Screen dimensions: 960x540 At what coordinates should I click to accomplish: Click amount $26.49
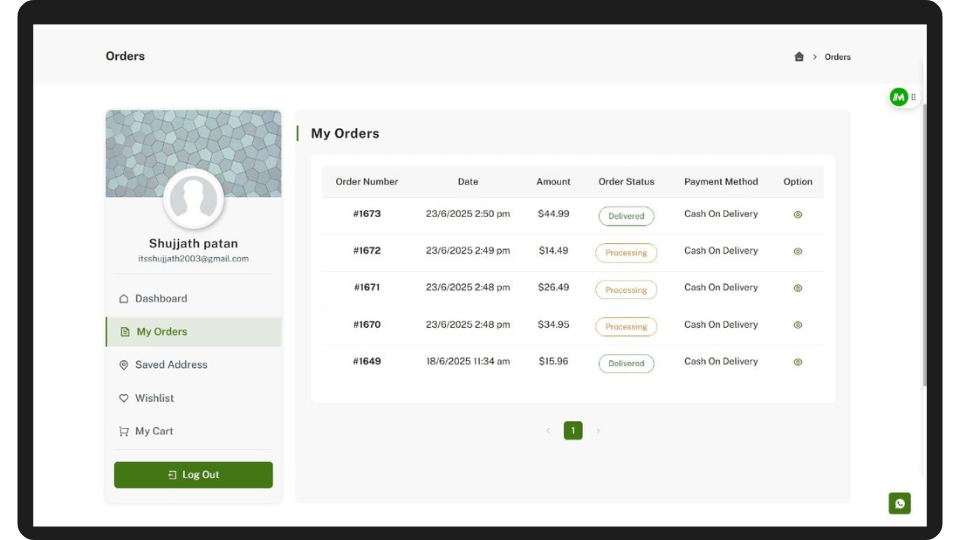[x=553, y=287]
